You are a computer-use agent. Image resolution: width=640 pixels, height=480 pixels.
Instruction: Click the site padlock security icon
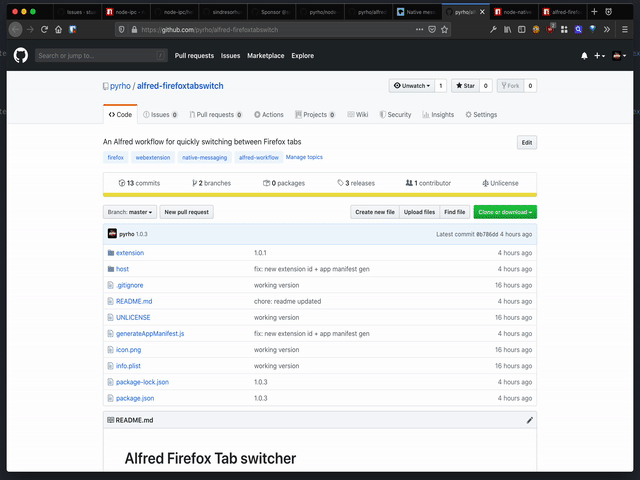pyautogui.click(x=134, y=29)
